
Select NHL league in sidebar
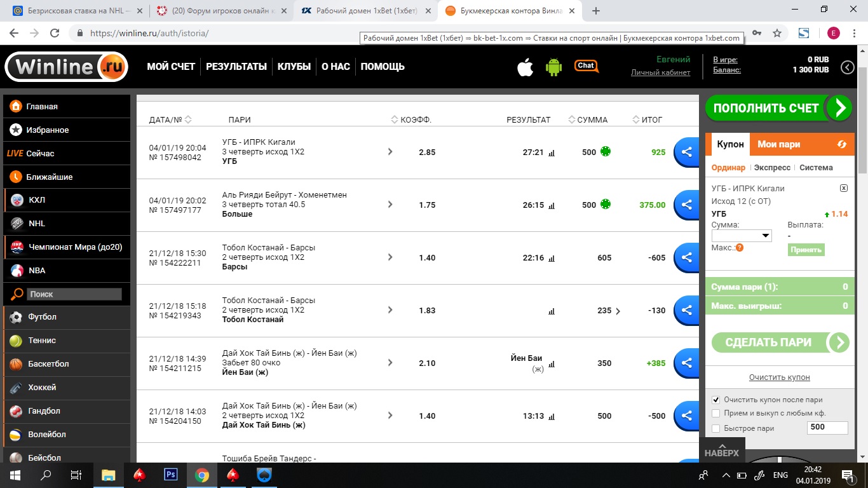67,224
